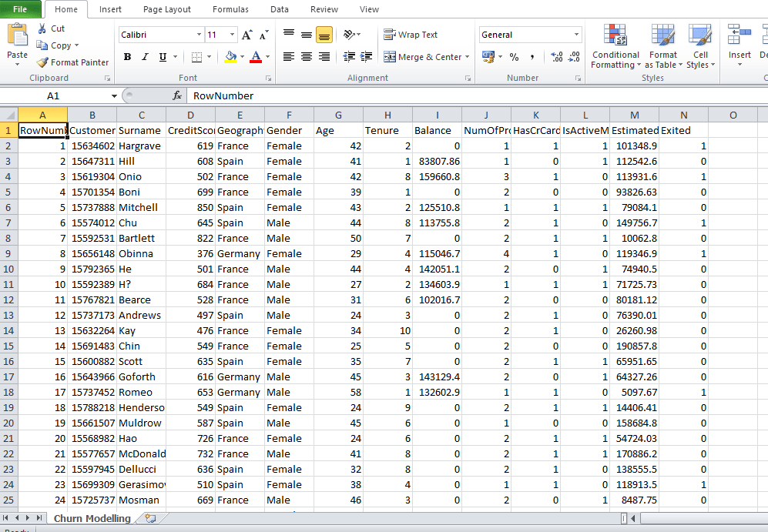Open the Calibri font name dropdown
The image size is (768, 532).
point(199,35)
